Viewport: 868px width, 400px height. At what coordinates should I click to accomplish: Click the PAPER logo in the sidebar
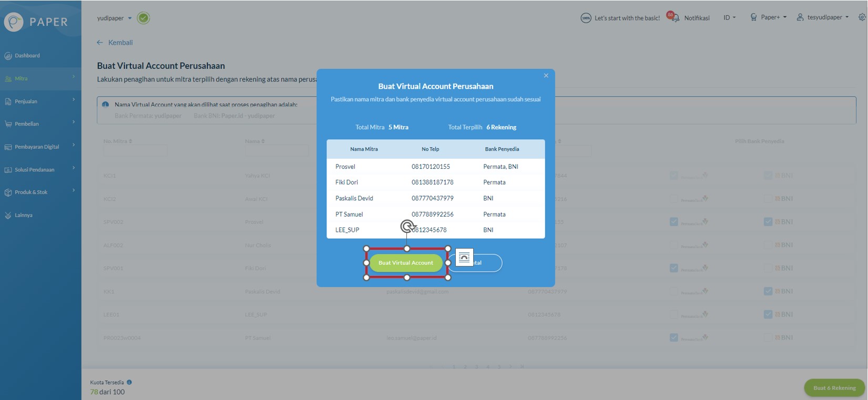tap(36, 22)
